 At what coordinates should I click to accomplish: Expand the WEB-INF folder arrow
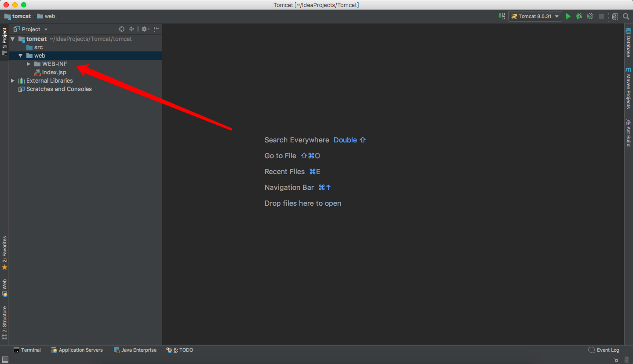[29, 64]
